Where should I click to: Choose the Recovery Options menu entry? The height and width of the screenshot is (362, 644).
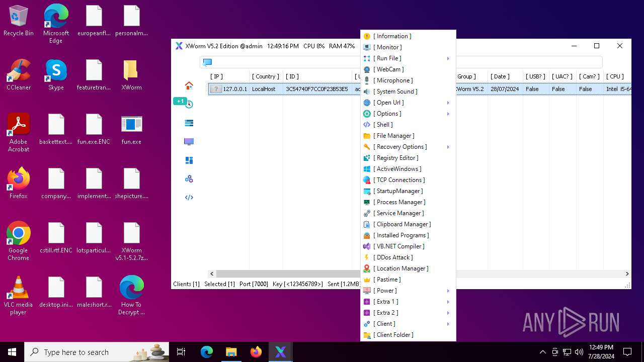coord(408,147)
